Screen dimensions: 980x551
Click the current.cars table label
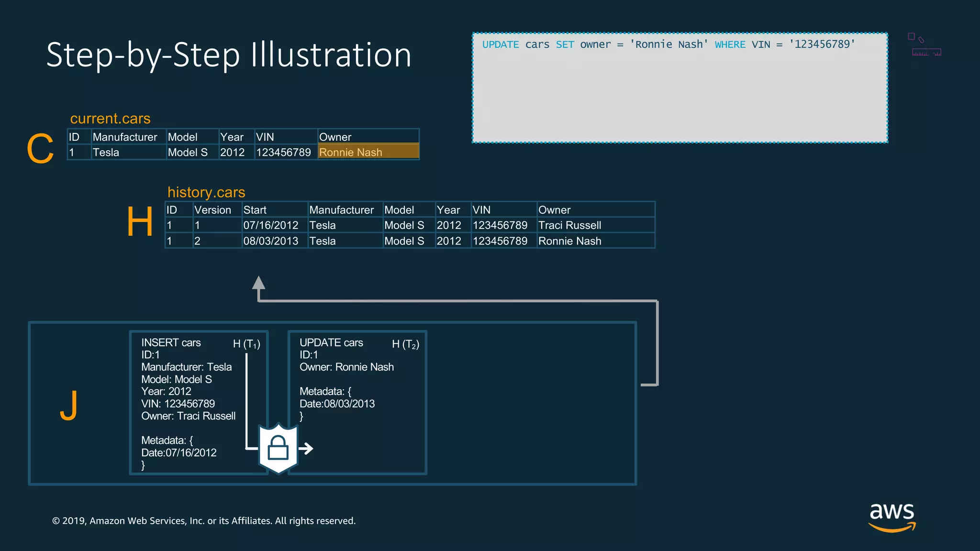pyautogui.click(x=110, y=118)
